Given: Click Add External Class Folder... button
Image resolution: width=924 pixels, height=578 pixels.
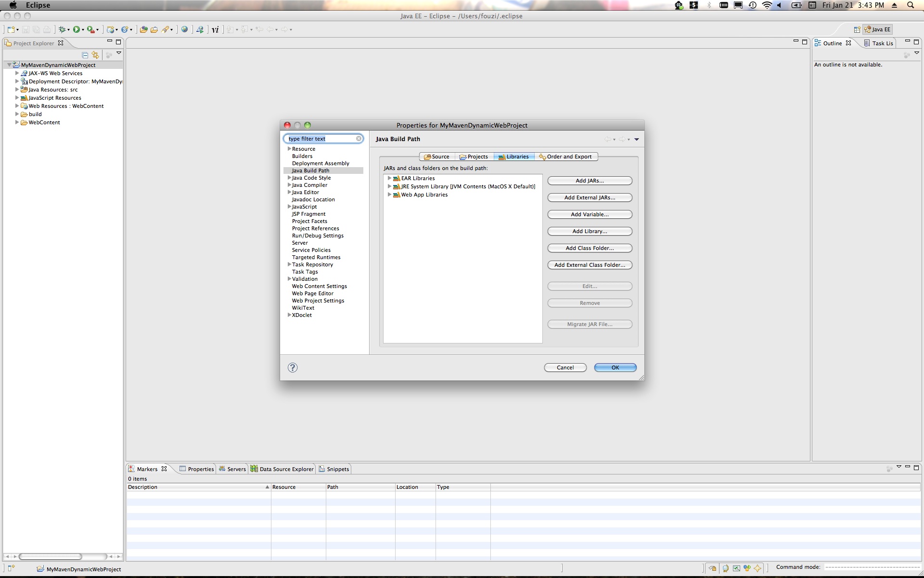Looking at the screenshot, I should [590, 265].
